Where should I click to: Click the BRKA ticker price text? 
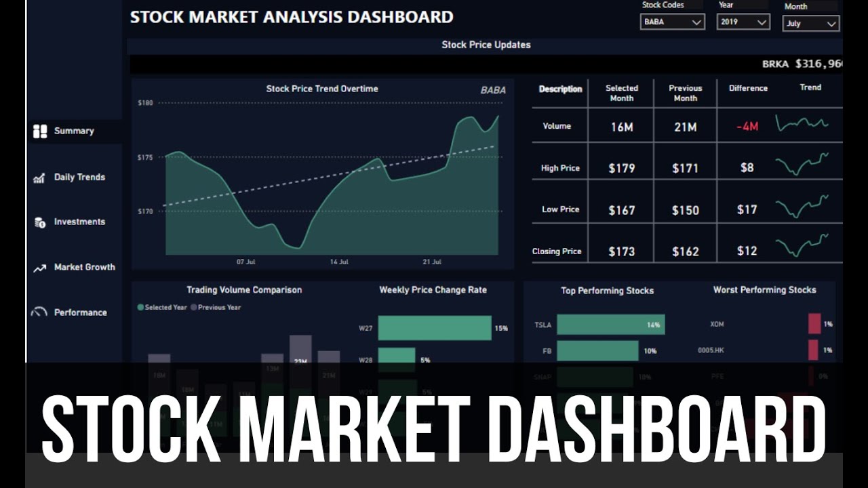click(802, 64)
